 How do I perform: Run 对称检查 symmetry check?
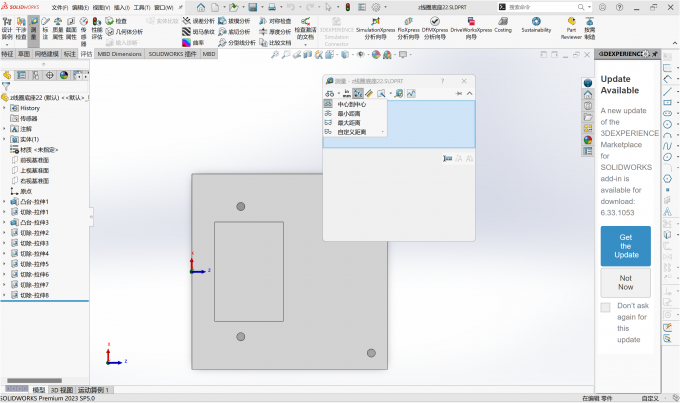coord(275,21)
